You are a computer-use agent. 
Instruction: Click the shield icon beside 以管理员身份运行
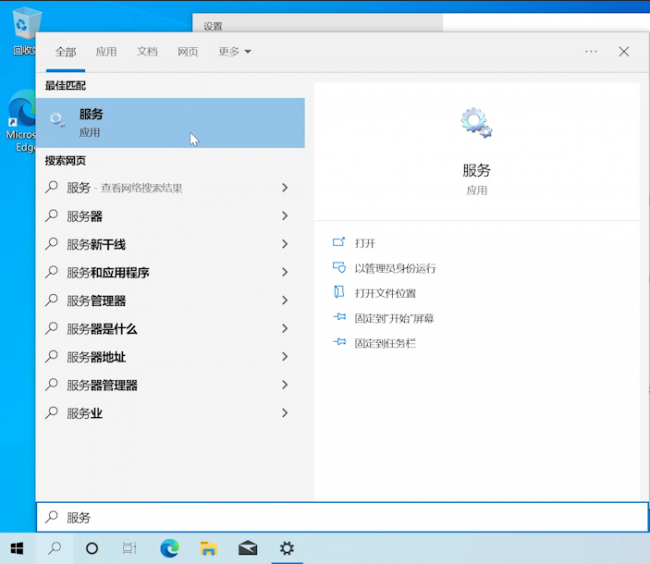[339, 267]
